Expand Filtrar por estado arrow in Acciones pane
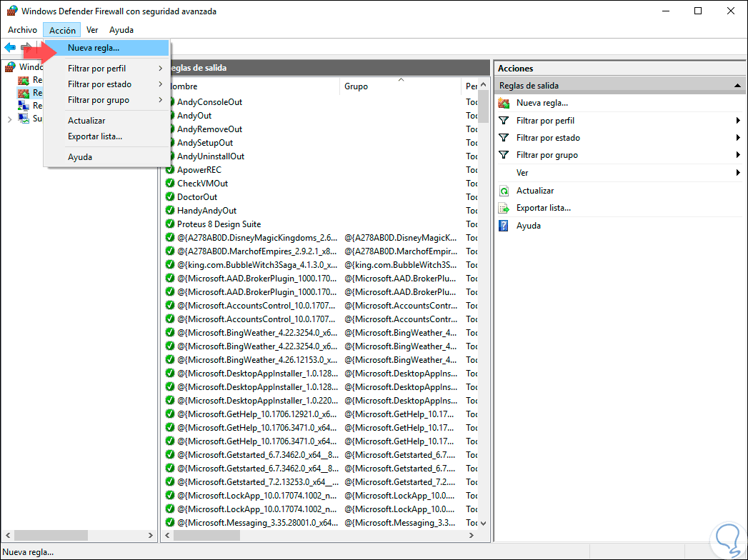This screenshot has width=748, height=560. coord(738,138)
